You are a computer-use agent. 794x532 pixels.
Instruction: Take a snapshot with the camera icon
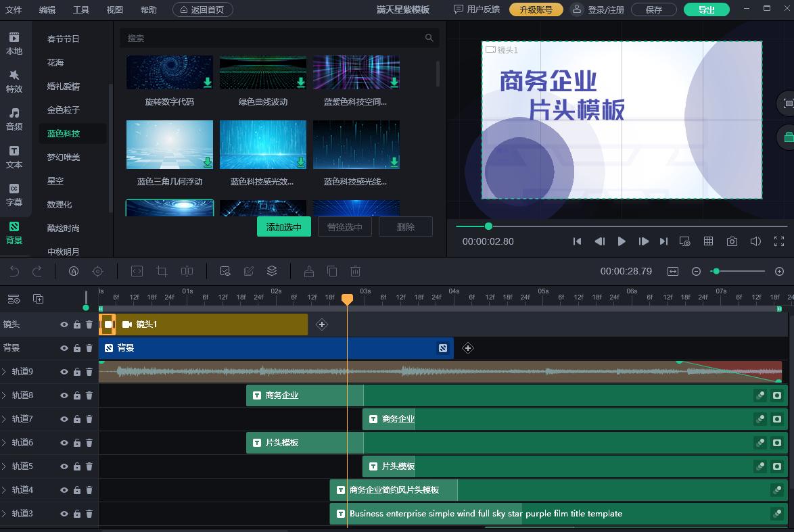[x=731, y=241]
